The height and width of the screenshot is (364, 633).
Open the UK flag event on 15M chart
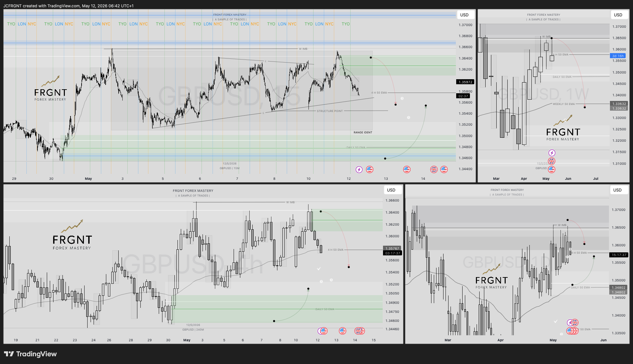click(x=434, y=169)
